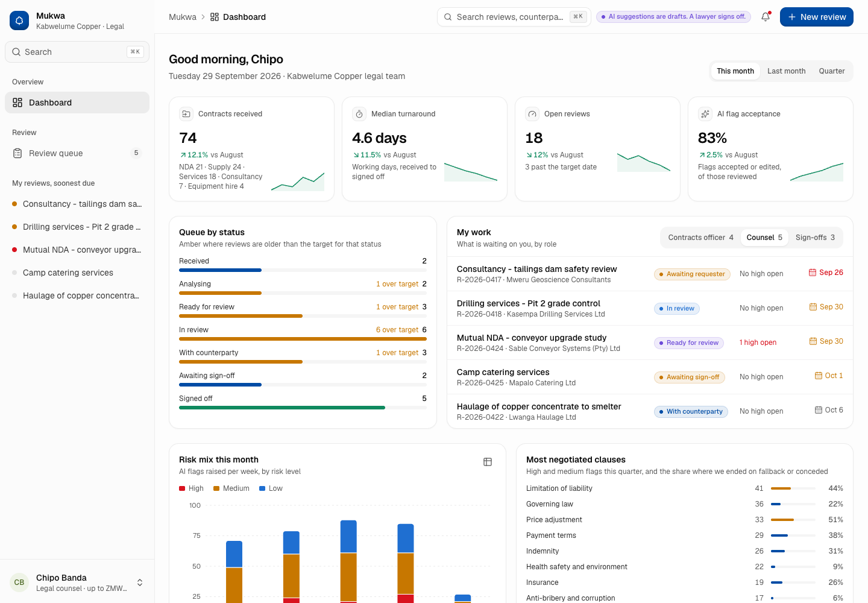The width and height of the screenshot is (868, 603).
Task: Toggle the Medium series in risk legend
Action: click(x=231, y=488)
